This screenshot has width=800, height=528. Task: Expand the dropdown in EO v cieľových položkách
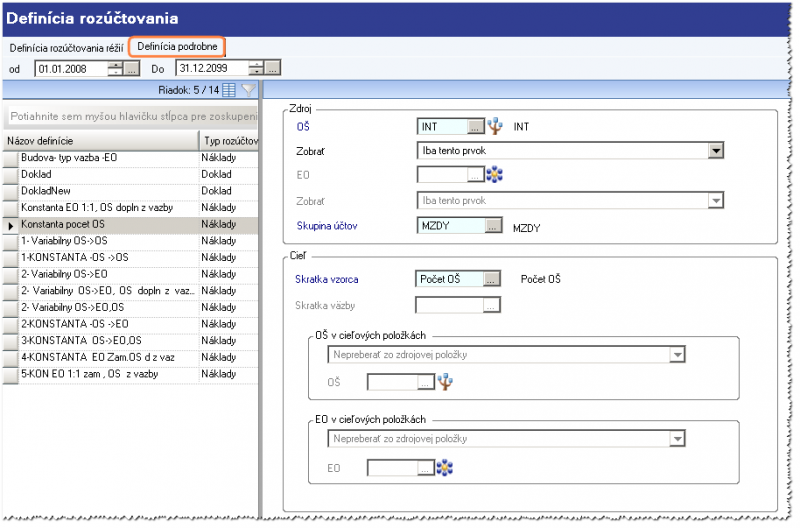(677, 439)
